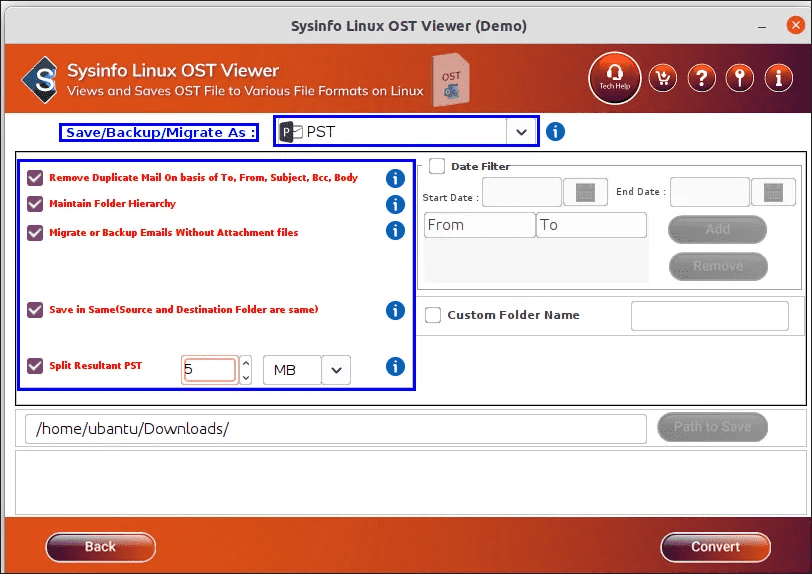Click the Custom Folder Name text field
Image resolution: width=812 pixels, height=574 pixels.
[709, 315]
